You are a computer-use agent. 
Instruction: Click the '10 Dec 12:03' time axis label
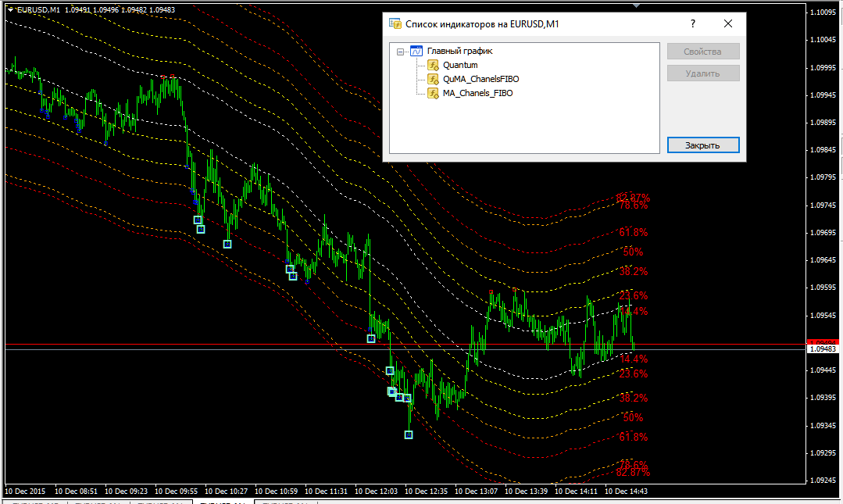pos(376,491)
